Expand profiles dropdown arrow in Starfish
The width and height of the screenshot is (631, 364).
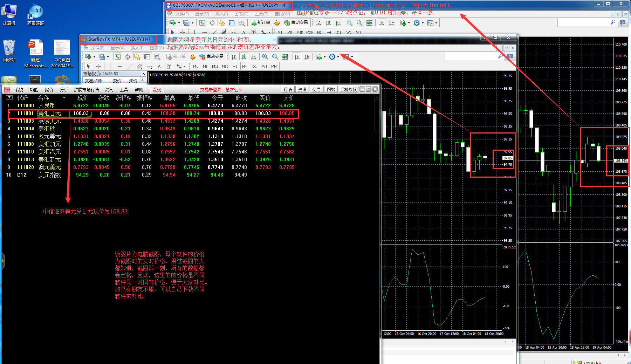click(x=108, y=57)
